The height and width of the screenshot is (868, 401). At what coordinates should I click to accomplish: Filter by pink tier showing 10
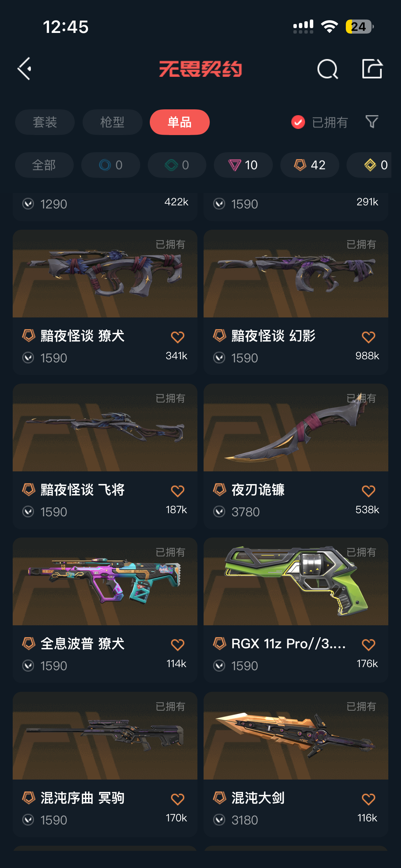[x=243, y=165]
